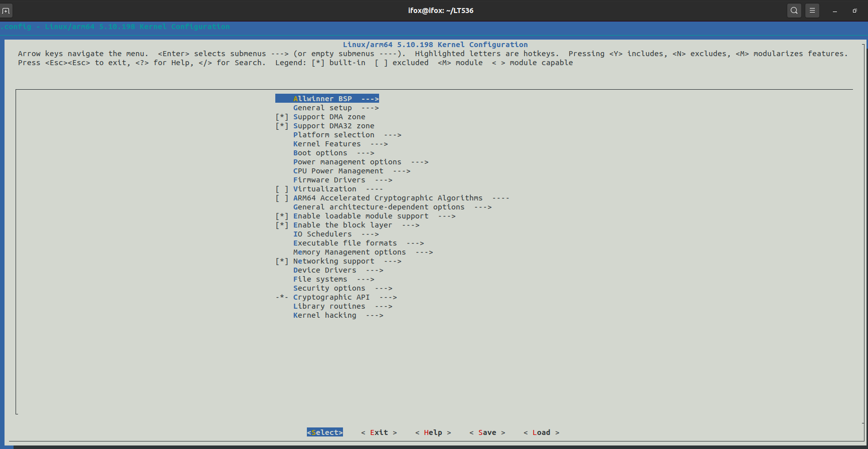Click the Help button
The image size is (868, 449).
pos(433,432)
